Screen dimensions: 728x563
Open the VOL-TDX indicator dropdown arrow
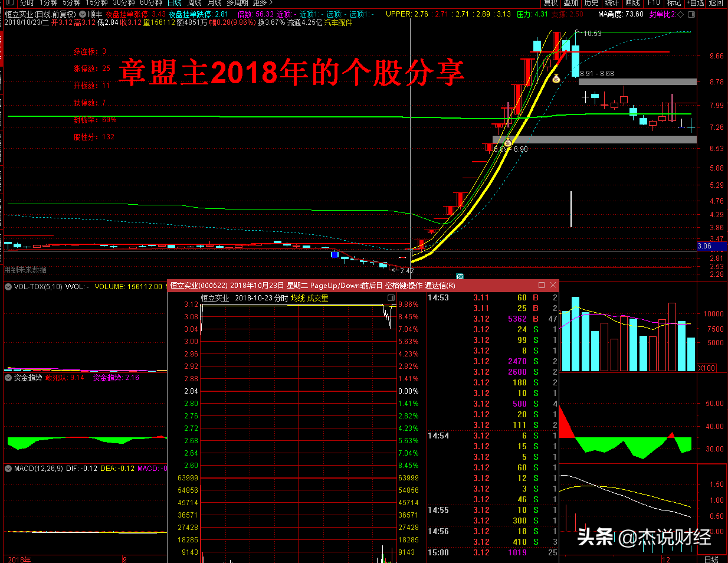(8, 287)
